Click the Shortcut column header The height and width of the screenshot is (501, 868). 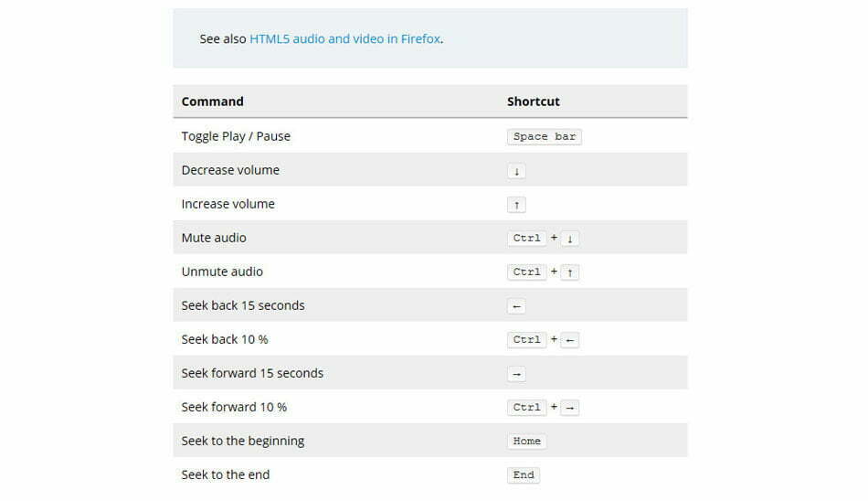533,101
